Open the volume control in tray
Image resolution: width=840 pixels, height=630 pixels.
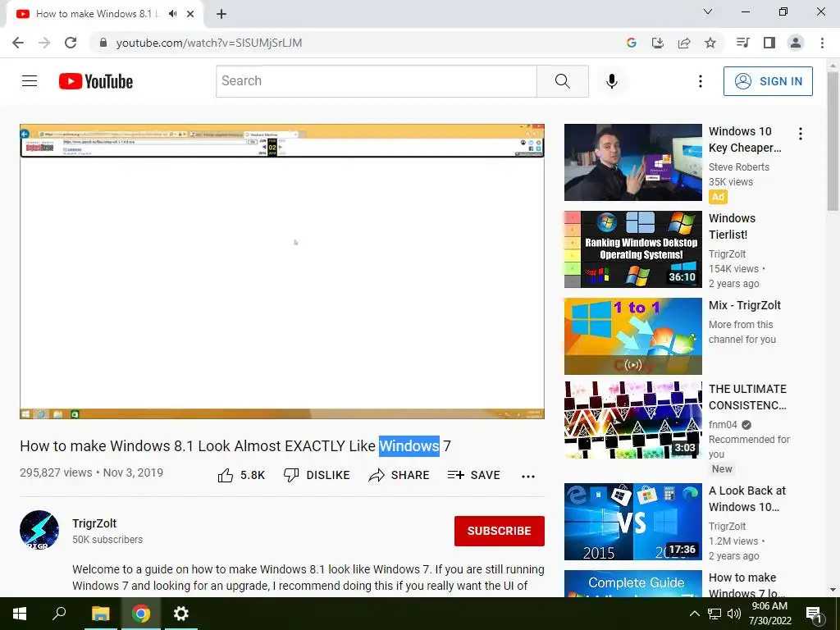[x=734, y=614]
